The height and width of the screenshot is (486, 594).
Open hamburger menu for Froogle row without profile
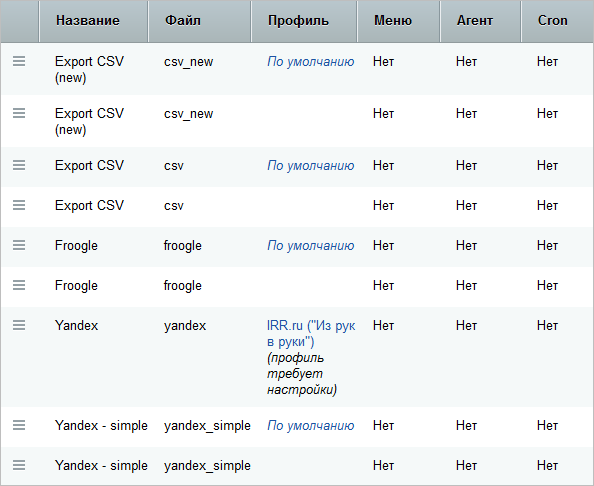pos(19,285)
